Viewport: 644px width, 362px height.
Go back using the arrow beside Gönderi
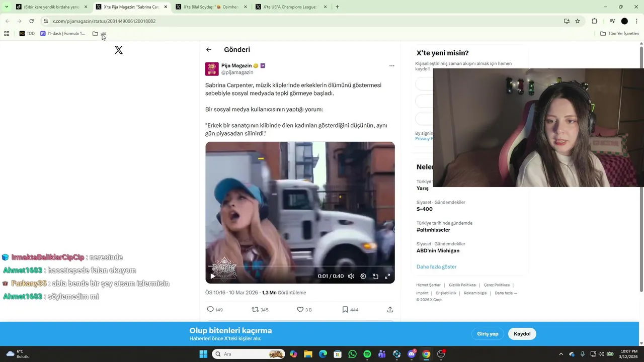pos(209,49)
